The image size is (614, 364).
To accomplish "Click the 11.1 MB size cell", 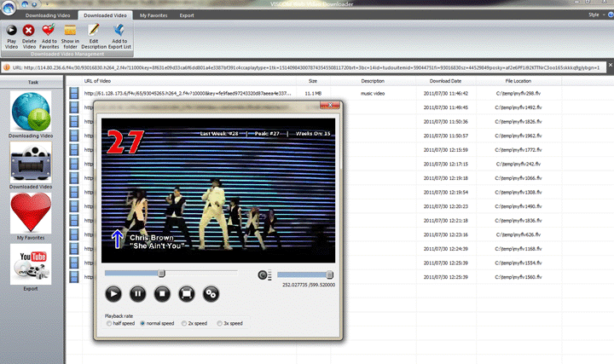I will coord(313,94).
